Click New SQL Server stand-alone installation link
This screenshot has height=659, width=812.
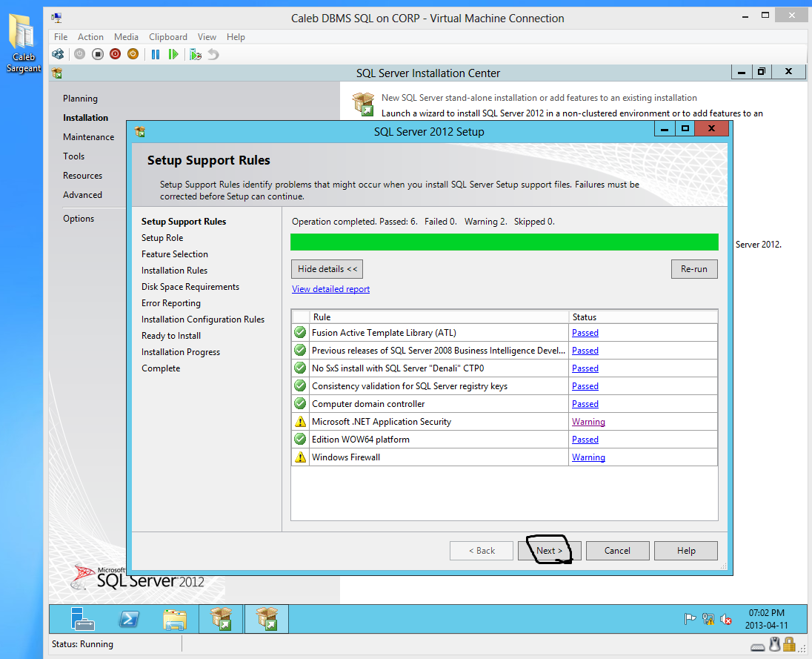coord(539,97)
